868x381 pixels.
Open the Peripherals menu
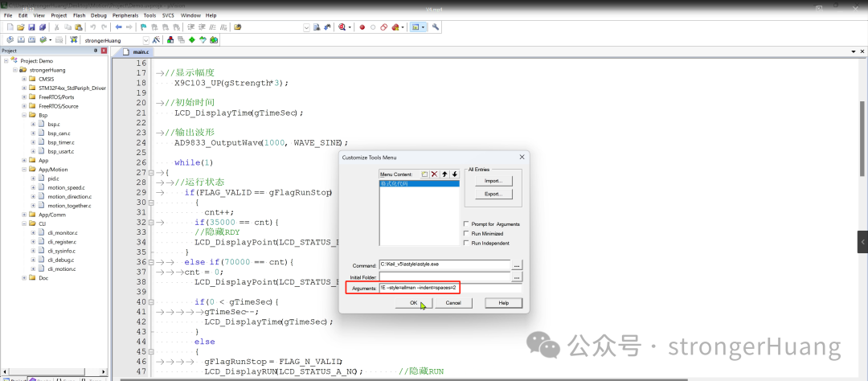pyautogui.click(x=125, y=15)
